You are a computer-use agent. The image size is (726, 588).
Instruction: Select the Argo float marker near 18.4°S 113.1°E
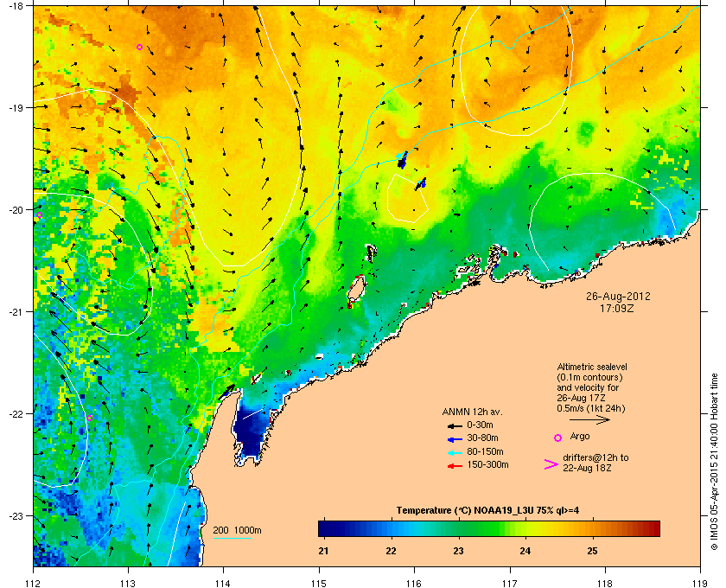(x=139, y=48)
